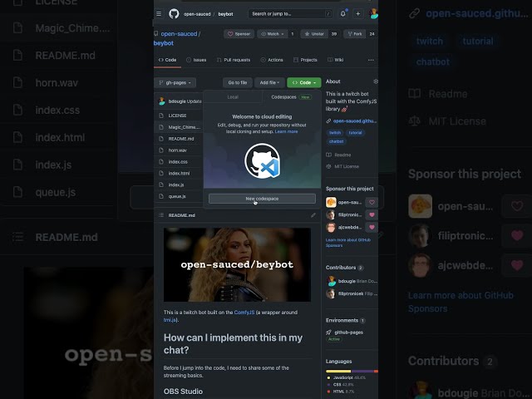Open the plus create-new menu
Viewport: 532px width, 399px height.
point(358,14)
